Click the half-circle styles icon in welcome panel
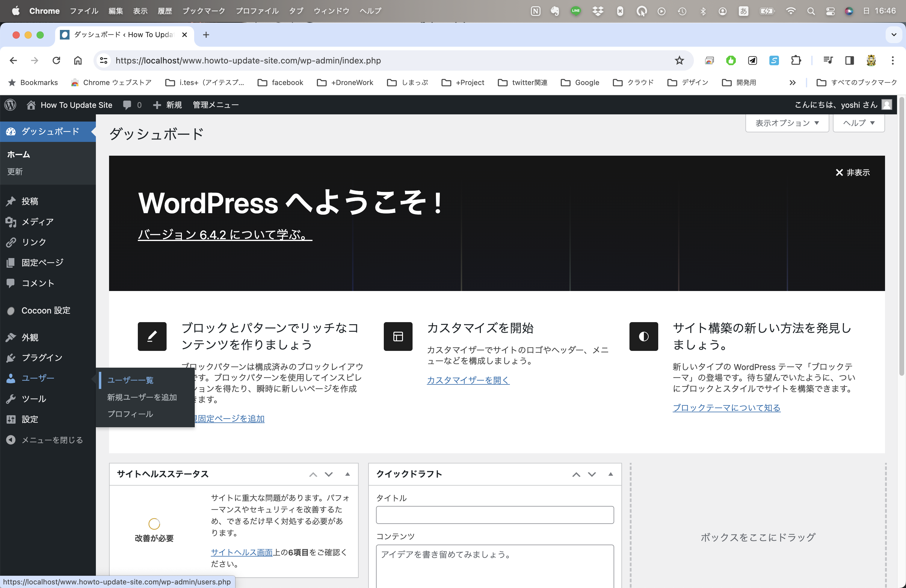The width and height of the screenshot is (906, 588). pos(643,336)
